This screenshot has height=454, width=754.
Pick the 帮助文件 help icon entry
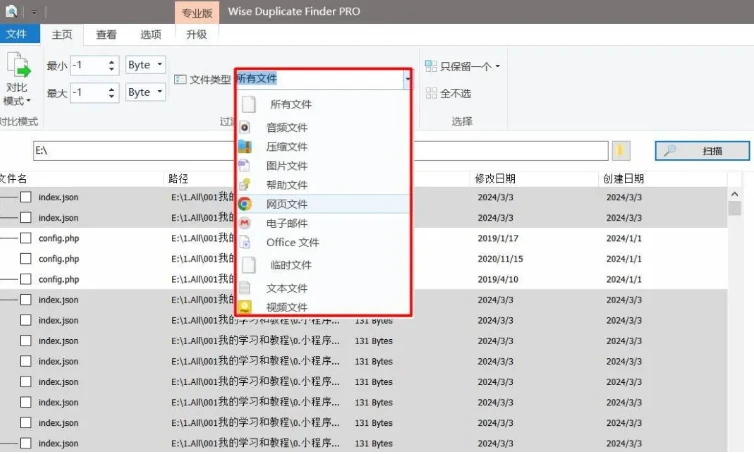tap(244, 184)
